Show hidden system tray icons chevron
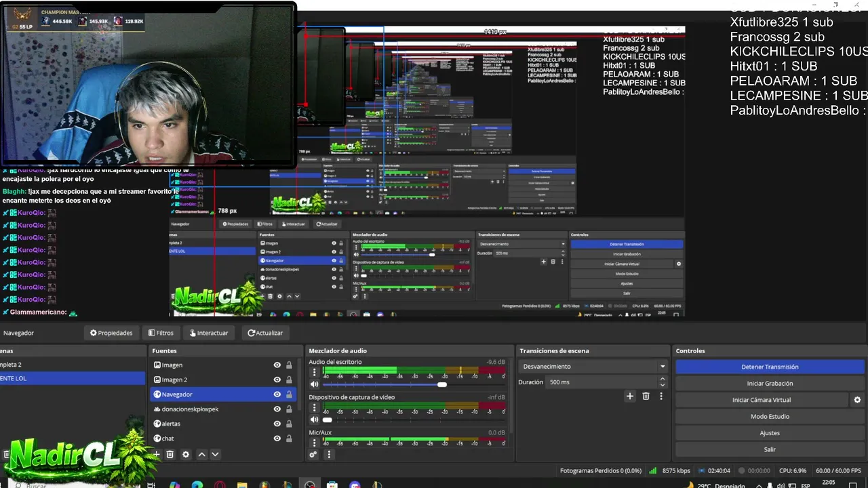Viewport: 868px width, 488px height. tap(760, 485)
